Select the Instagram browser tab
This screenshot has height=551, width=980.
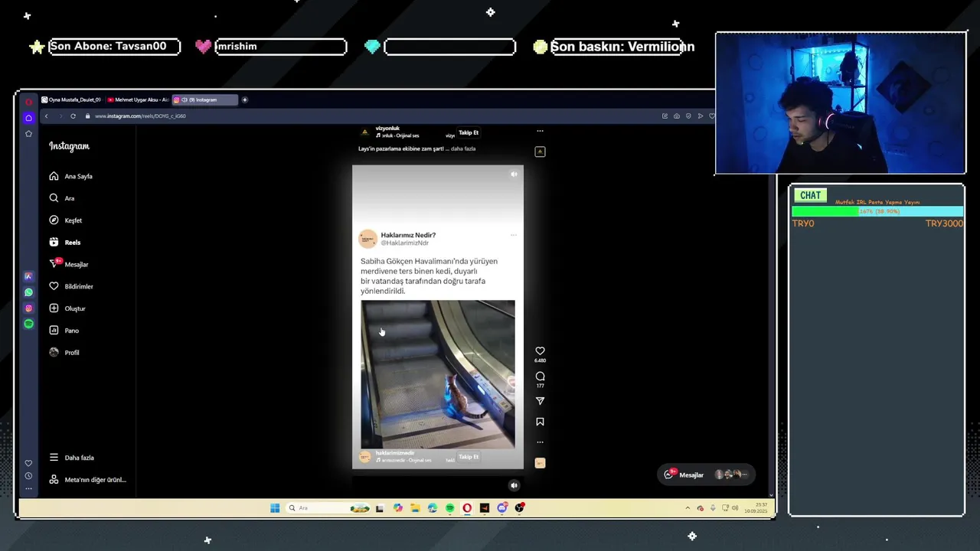pos(204,99)
